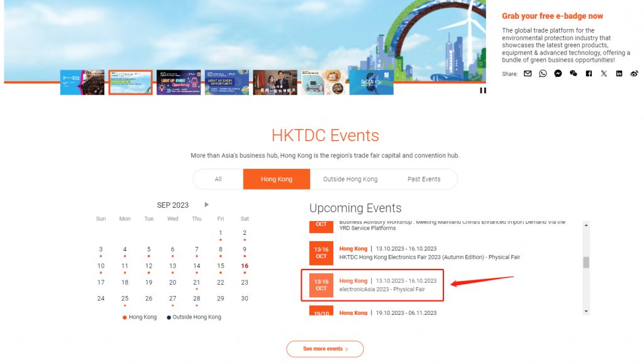Open HKTDC Hong Kong Electronics Fair 2023 event

click(430, 257)
